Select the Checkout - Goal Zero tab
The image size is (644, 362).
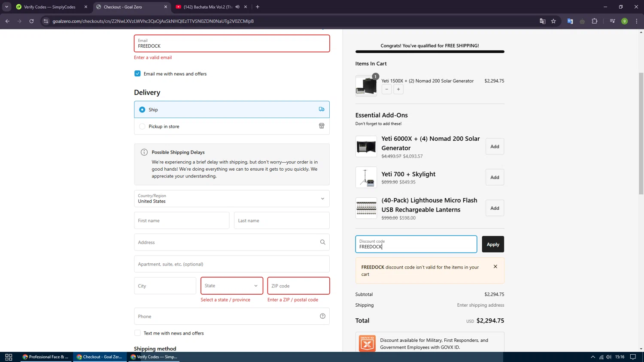(x=123, y=7)
